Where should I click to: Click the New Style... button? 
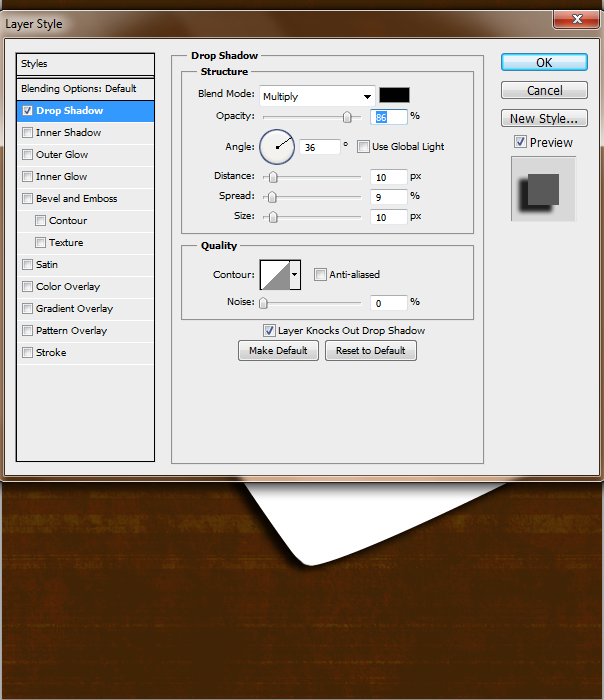coord(544,118)
